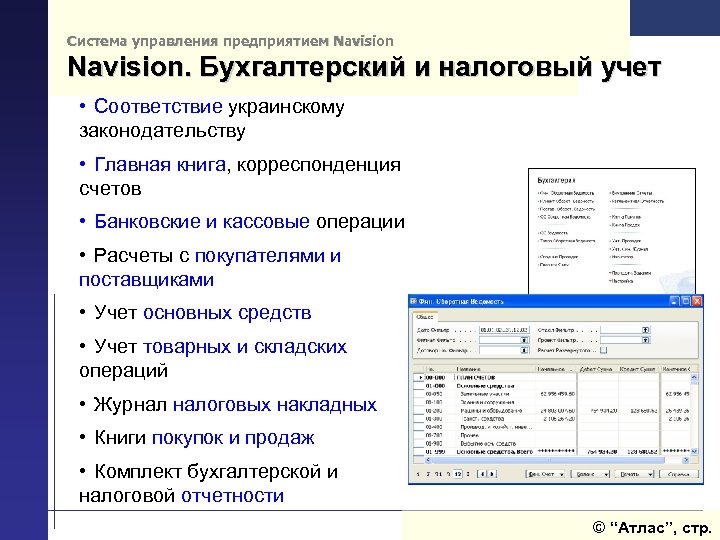Maximize the Фин. Оборотная Ведомость window
This screenshot has height=540, width=720.
click(686, 301)
